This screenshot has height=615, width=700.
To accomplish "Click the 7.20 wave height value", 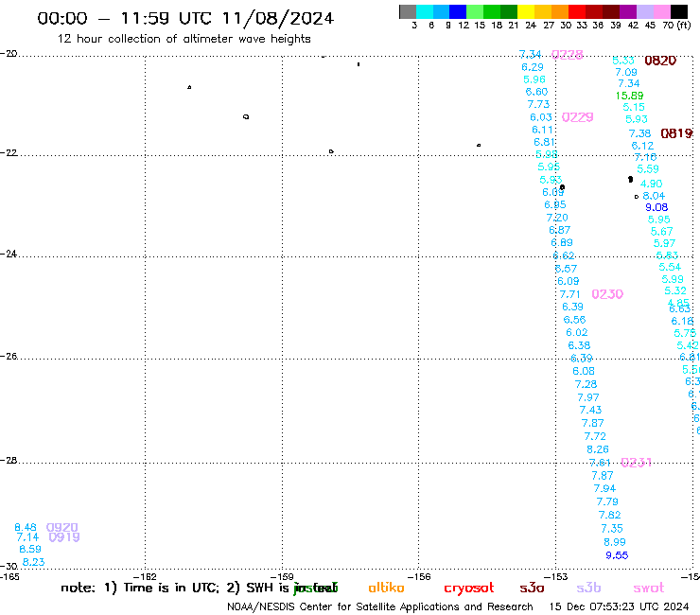I will coord(557,218).
